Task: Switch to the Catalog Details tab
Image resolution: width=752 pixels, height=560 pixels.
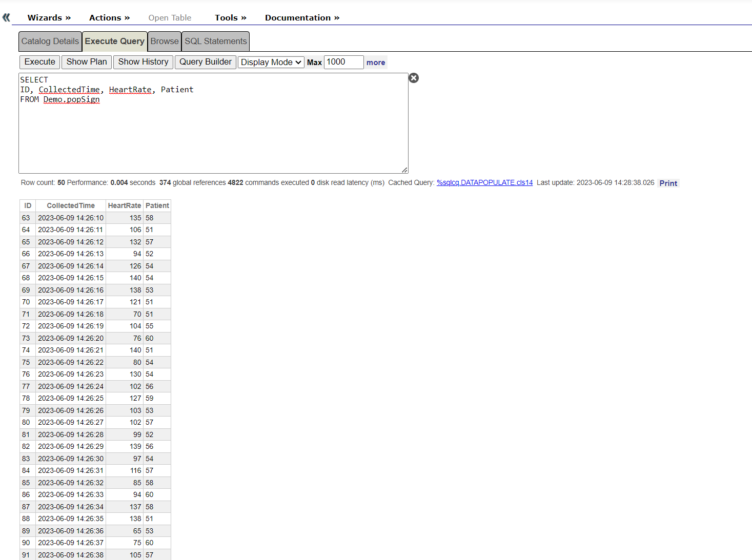Action: pyautogui.click(x=50, y=42)
